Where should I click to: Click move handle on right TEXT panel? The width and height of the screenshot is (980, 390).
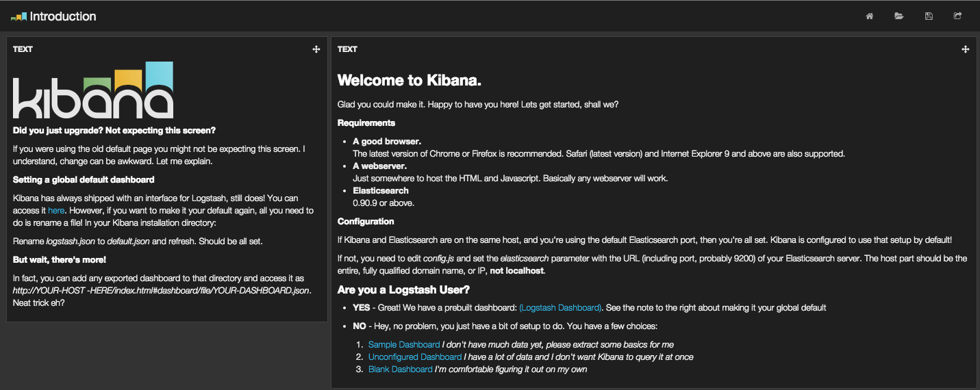965,49
